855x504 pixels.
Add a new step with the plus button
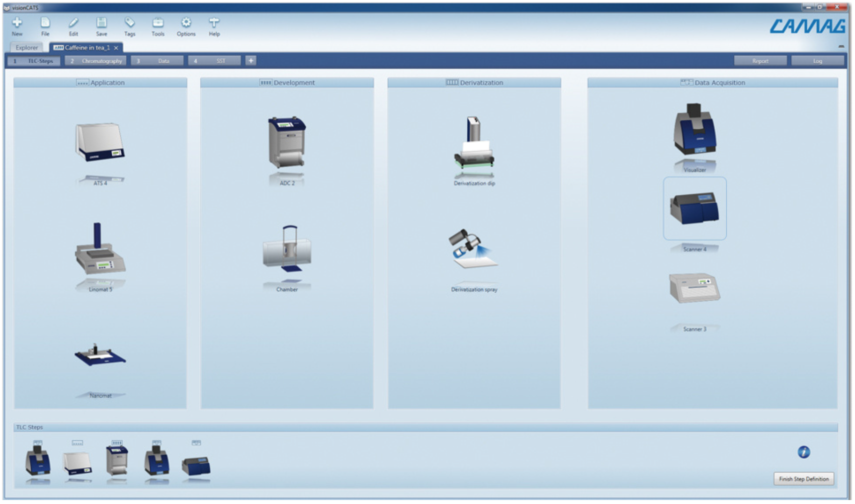pos(251,60)
